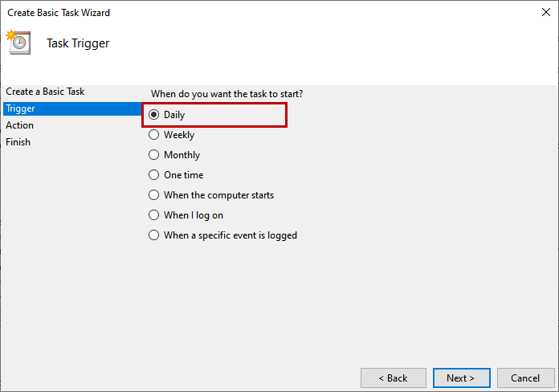
Task: Select When the computer starts option
Action: point(154,195)
